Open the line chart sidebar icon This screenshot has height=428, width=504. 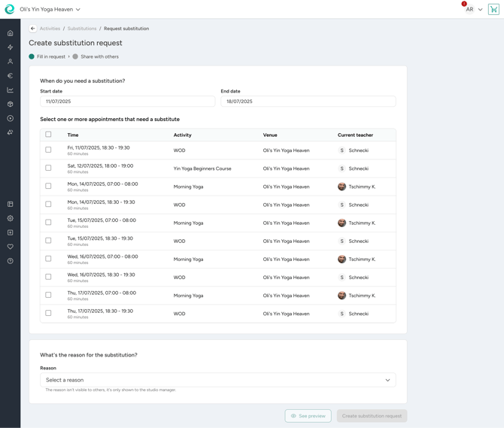(11, 90)
